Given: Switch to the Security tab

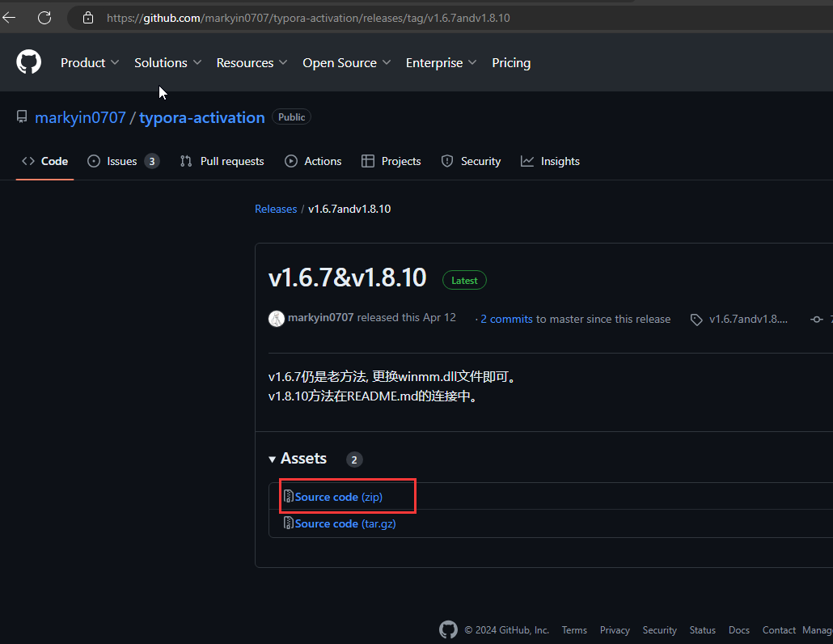Looking at the screenshot, I should tap(471, 161).
